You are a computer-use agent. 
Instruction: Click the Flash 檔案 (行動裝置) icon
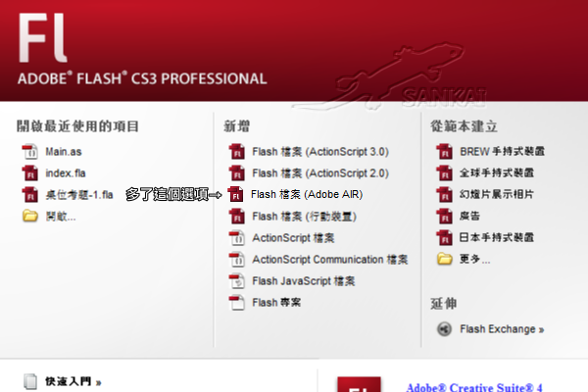coord(237,217)
